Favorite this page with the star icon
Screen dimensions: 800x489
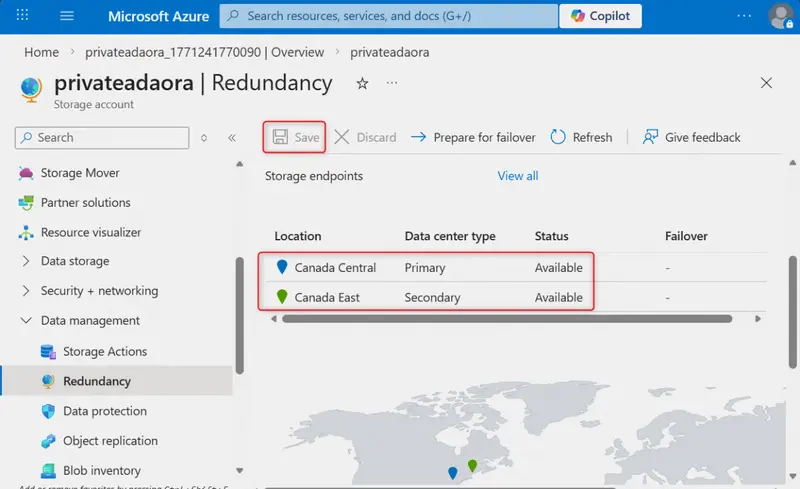coord(362,83)
